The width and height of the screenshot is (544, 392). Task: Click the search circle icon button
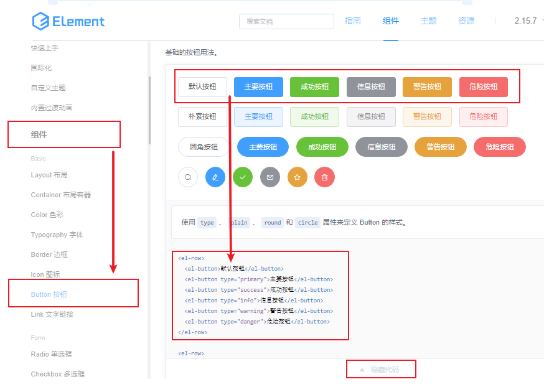click(x=188, y=177)
